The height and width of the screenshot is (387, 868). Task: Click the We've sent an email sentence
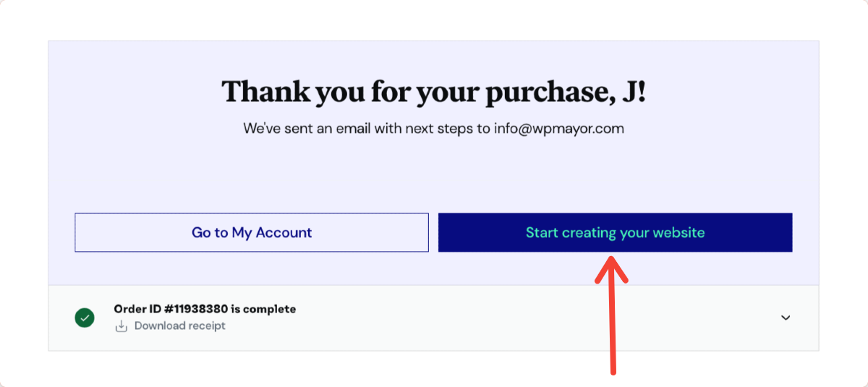434,129
